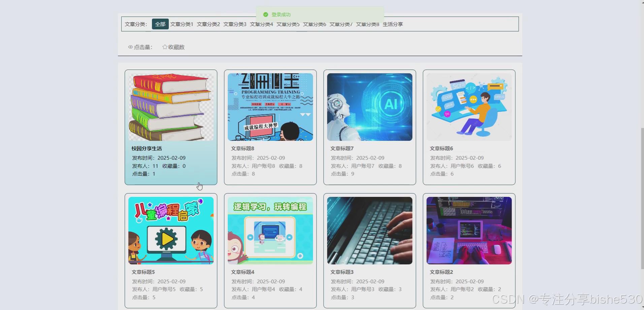Image resolution: width=644 pixels, height=310 pixels.
Task: Open the stacked books thumbnail
Action: (171, 107)
